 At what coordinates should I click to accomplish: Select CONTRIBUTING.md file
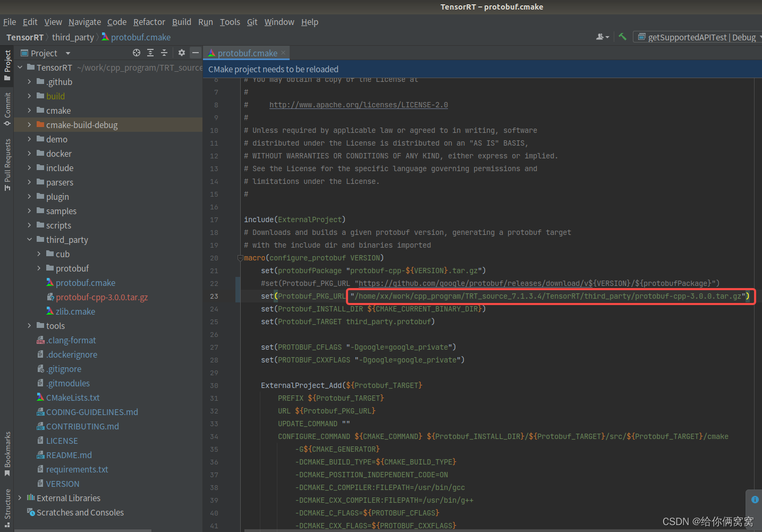pos(82,426)
